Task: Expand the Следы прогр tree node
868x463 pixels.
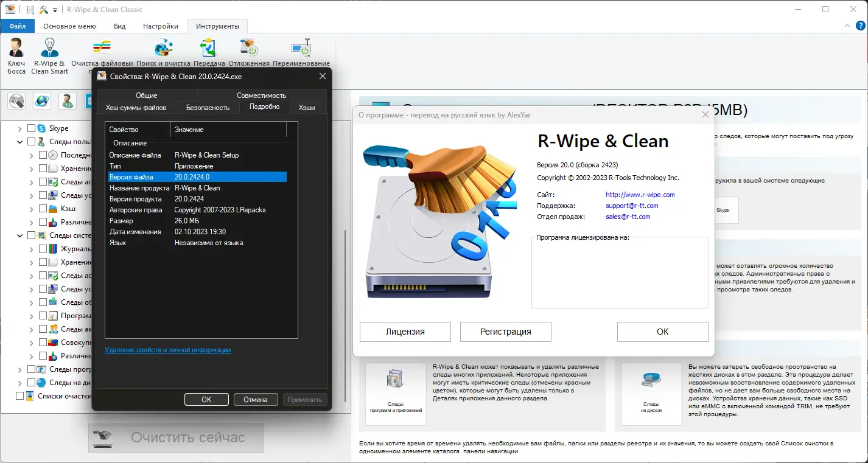Action: click(x=19, y=369)
